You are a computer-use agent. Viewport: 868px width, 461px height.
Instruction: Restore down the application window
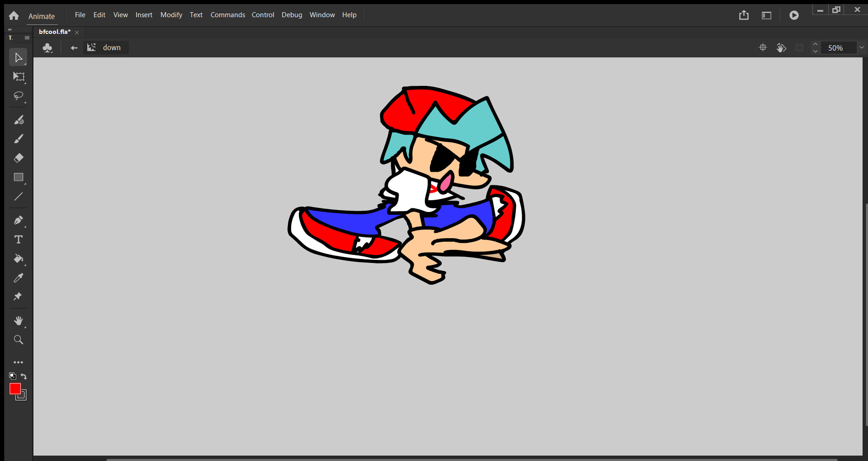pyautogui.click(x=836, y=9)
